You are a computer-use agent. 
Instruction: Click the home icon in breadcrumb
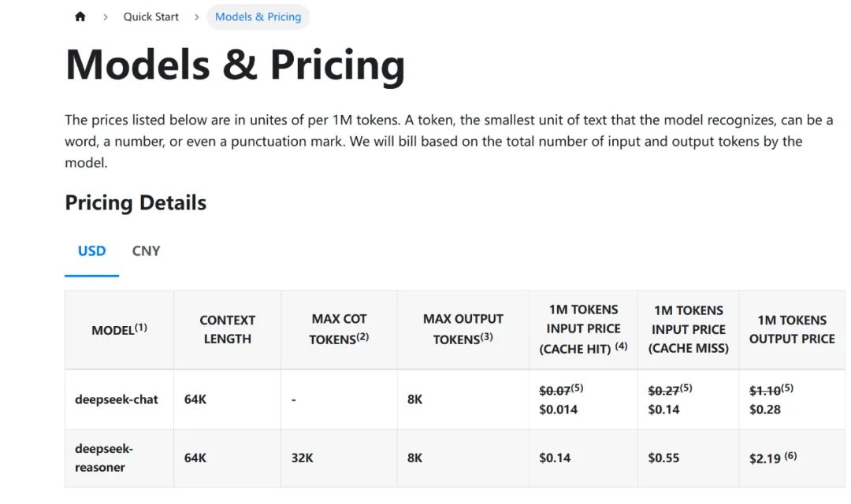80,17
